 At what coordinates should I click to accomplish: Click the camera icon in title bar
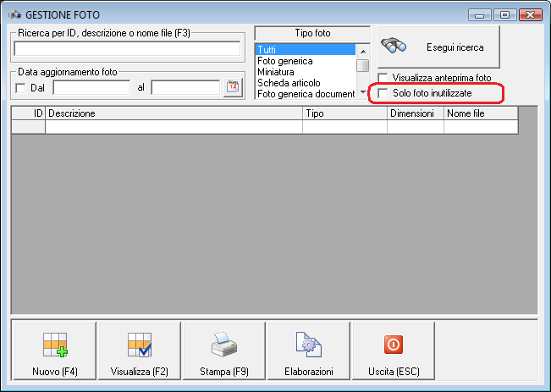pos(14,14)
